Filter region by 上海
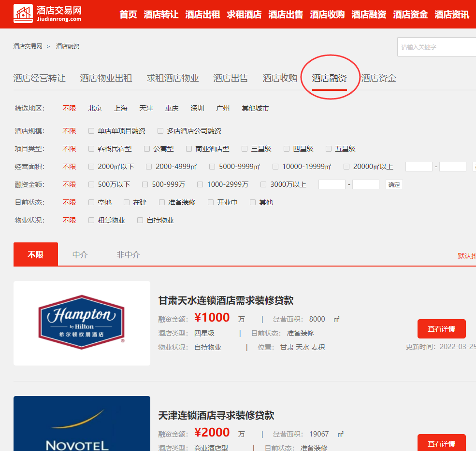Viewport: 476px width, 451px height. [120, 108]
